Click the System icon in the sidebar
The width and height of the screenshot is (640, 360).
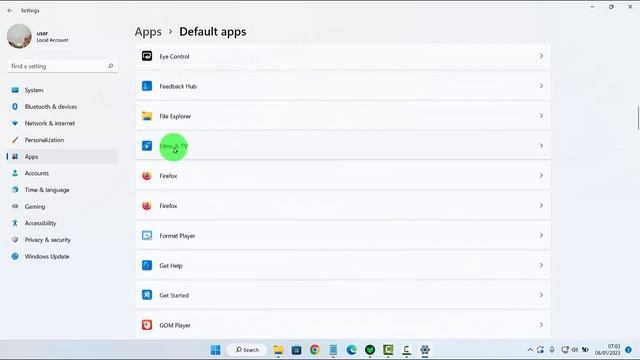pos(15,90)
